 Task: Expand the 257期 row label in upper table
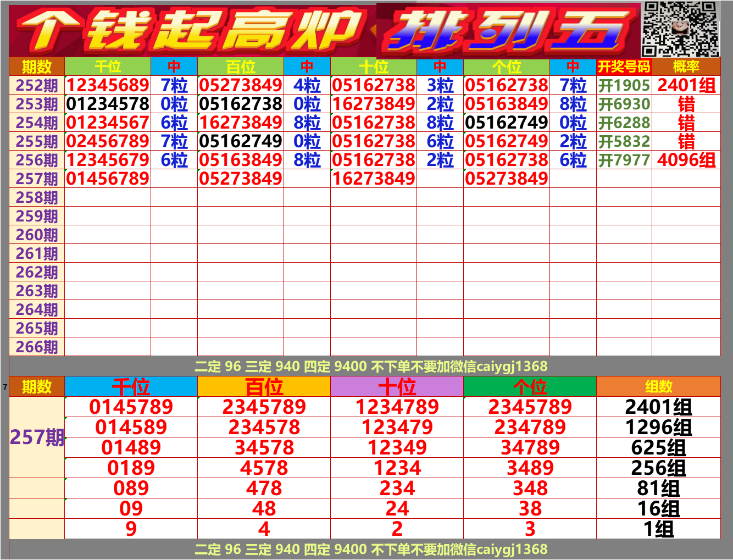pyautogui.click(x=36, y=178)
